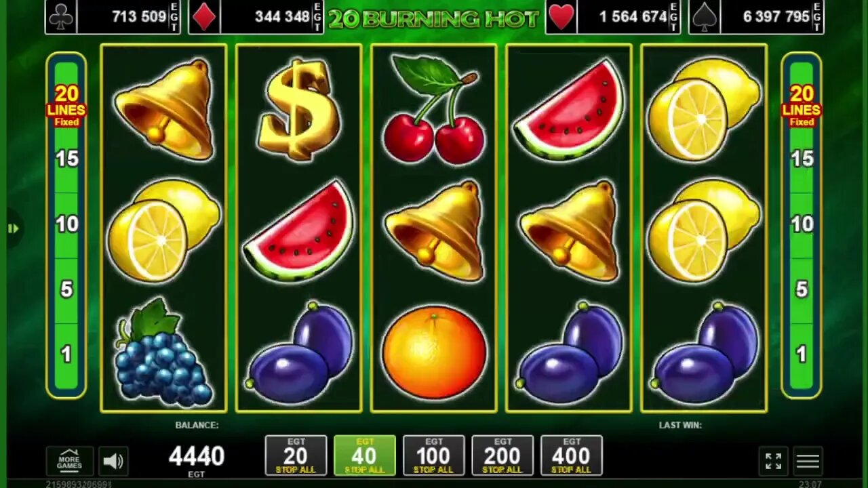Open the More Games menu
868x488 pixels.
69,461
